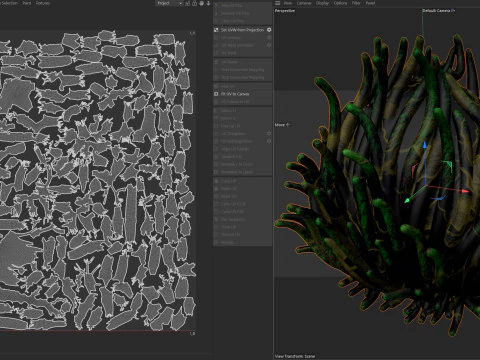Image resolution: width=480 pixels, height=360 pixels.
Task: Open the UV Weld and Relax options gear
Action: pyautogui.click(x=269, y=45)
